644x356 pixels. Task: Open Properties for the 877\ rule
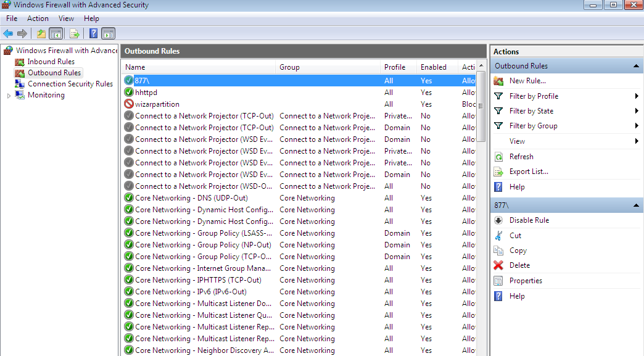click(x=526, y=281)
